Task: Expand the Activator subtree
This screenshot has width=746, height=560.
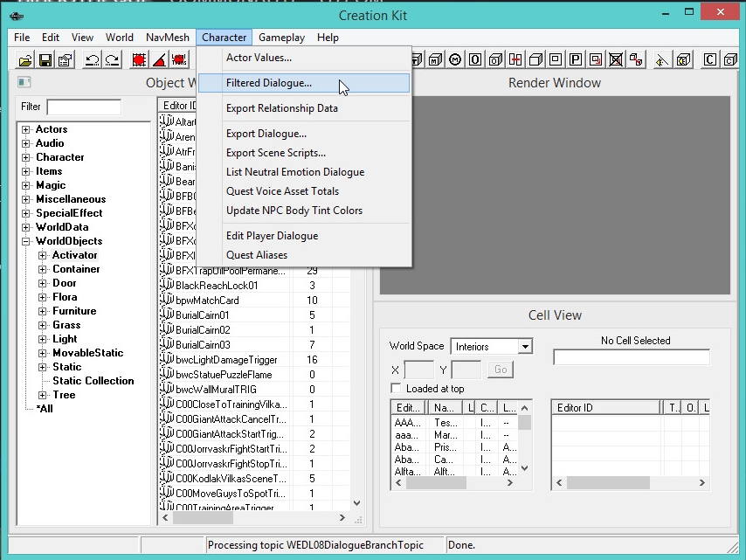Action: (x=43, y=255)
